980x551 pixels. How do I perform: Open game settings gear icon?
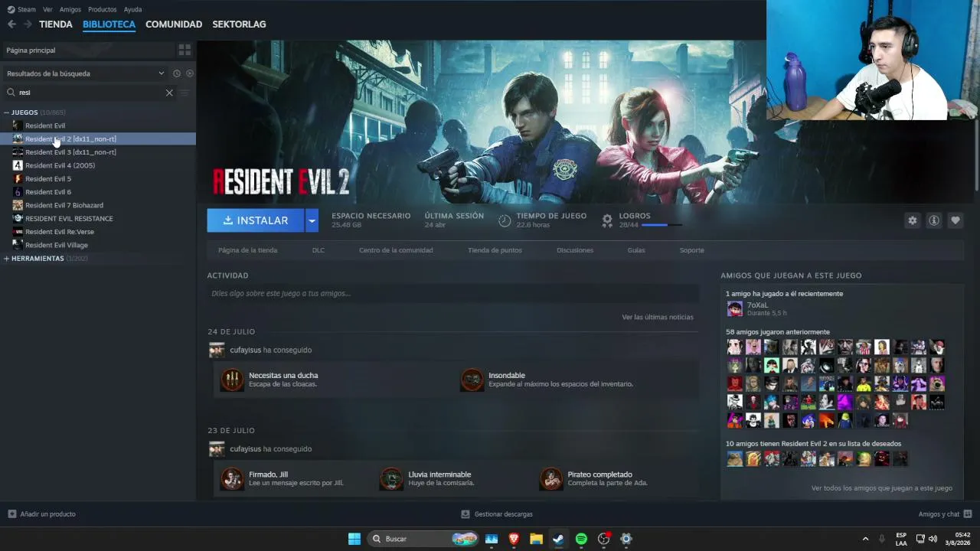coord(913,220)
